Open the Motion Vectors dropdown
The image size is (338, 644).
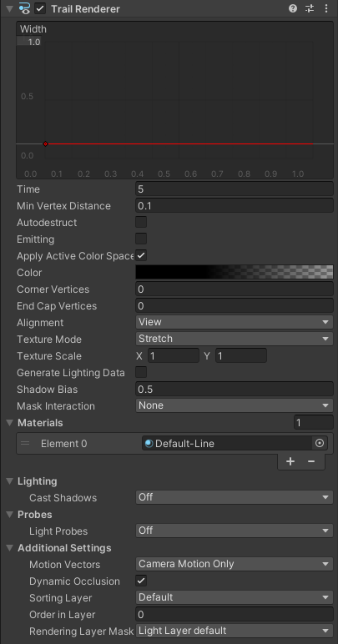click(x=234, y=564)
